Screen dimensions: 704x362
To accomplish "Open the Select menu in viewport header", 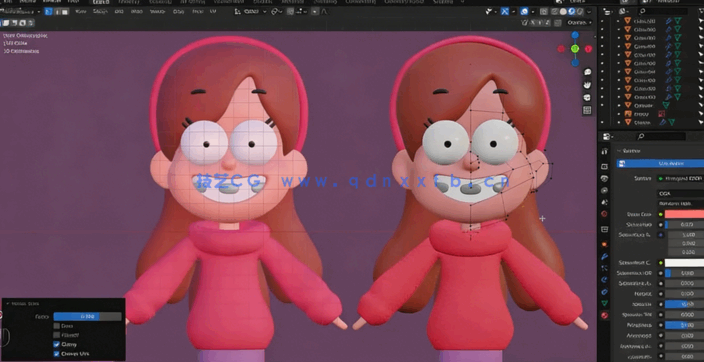I will (x=100, y=11).
